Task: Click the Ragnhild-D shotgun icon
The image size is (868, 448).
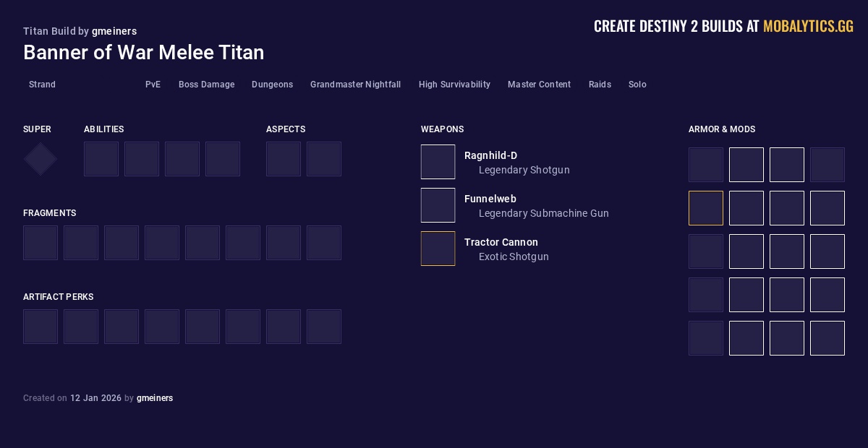Action: click(x=438, y=162)
